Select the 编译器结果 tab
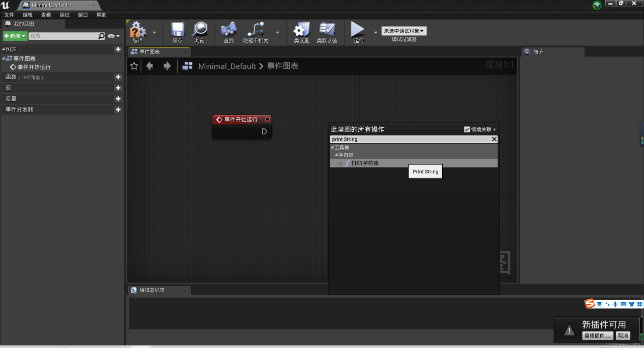Image resolution: width=644 pixels, height=348 pixels. pos(159,290)
